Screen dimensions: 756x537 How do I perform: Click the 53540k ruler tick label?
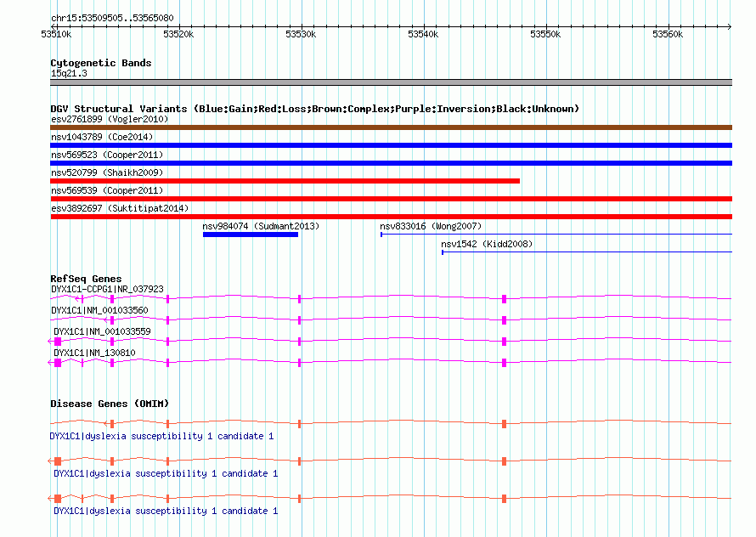coord(423,34)
